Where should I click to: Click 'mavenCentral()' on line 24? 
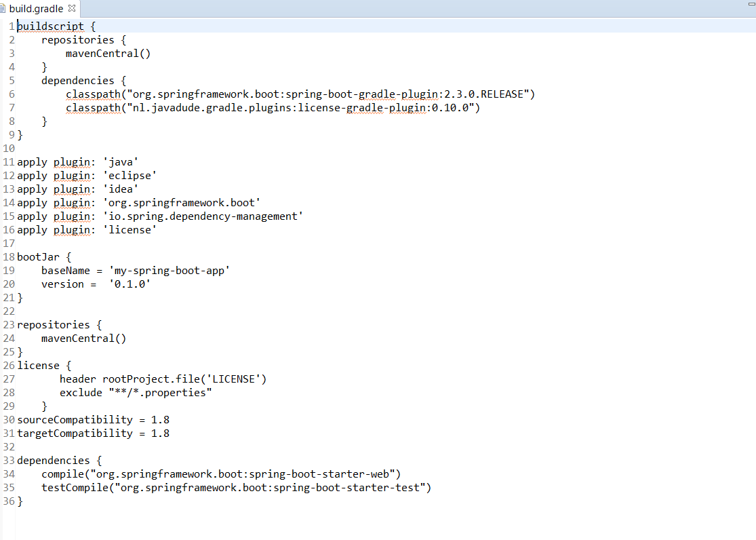(x=84, y=339)
